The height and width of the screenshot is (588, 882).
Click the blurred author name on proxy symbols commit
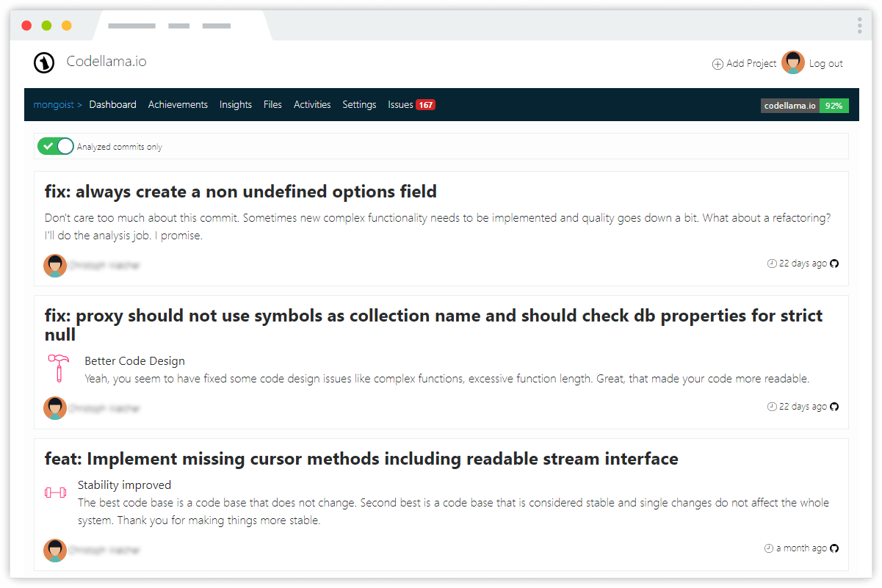click(x=104, y=408)
